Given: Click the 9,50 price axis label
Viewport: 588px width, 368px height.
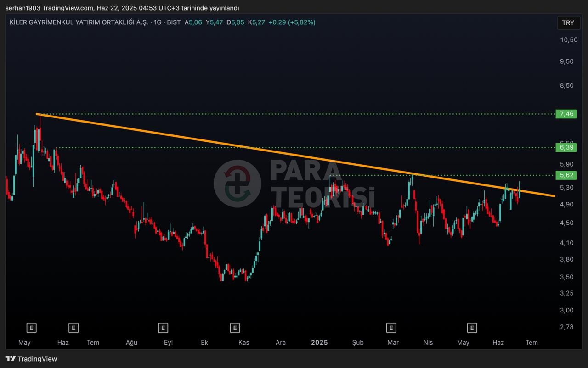Looking at the screenshot, I should pyautogui.click(x=567, y=61).
